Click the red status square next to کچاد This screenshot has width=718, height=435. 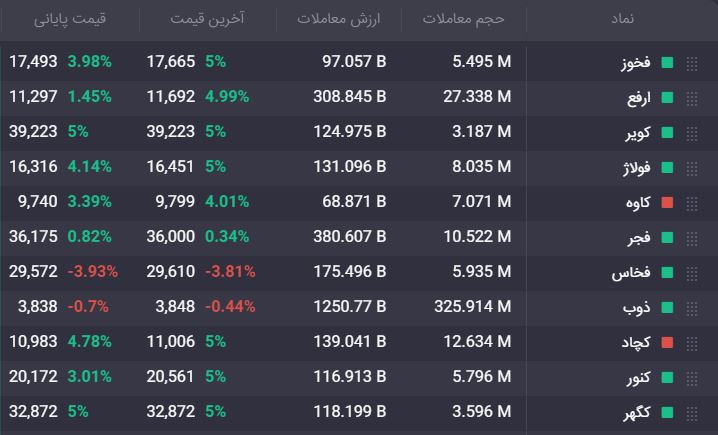pos(668,343)
